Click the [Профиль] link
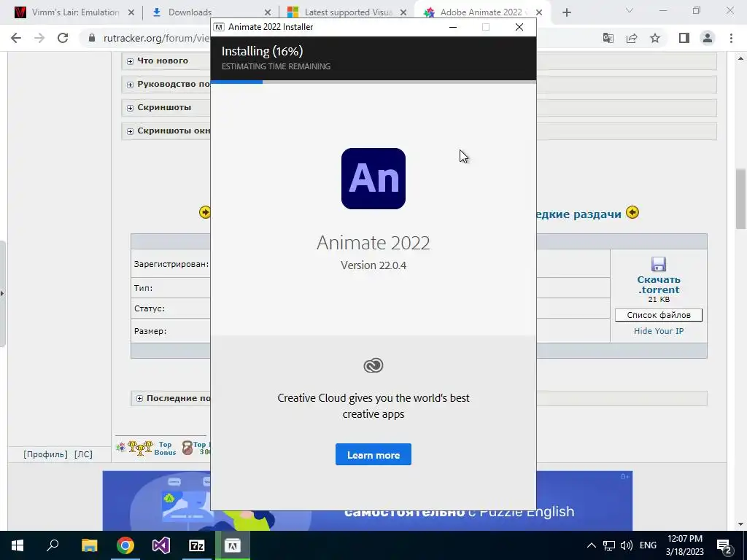 45,454
